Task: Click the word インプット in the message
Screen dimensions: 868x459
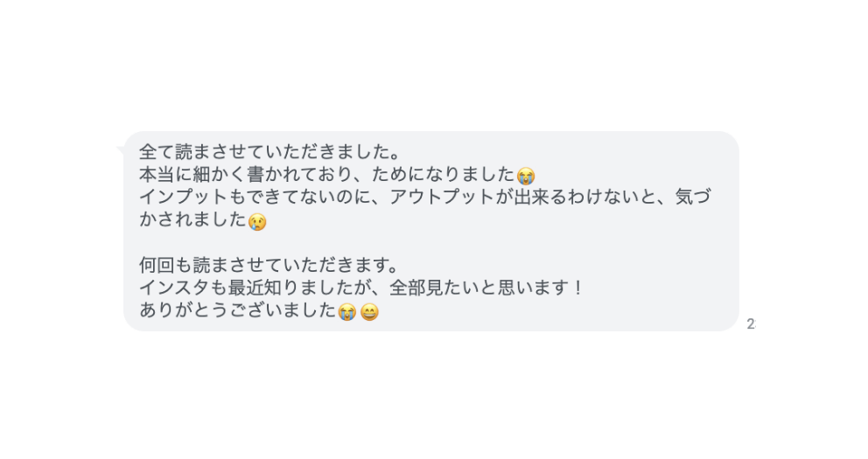Action: 183,197
